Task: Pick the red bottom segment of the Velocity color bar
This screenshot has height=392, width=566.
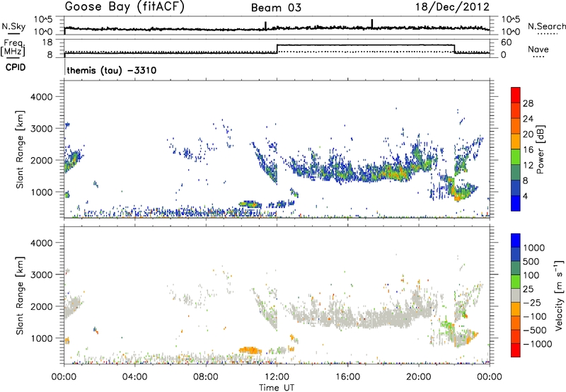Action: coord(516,350)
